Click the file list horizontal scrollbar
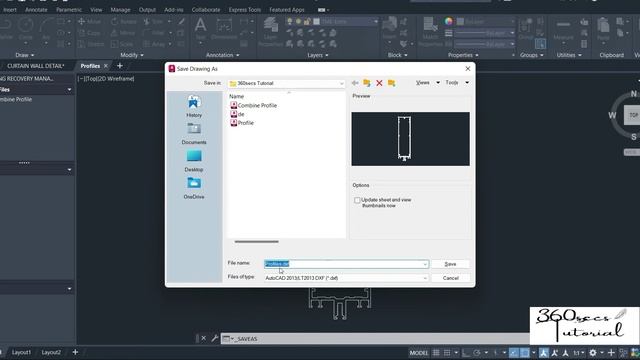Image resolution: width=640 pixels, height=360 pixels. [x=256, y=242]
